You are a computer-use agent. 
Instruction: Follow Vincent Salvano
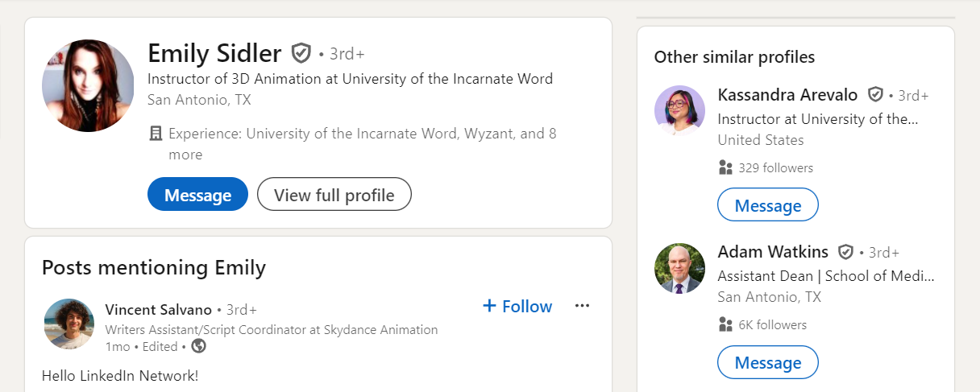[517, 306]
